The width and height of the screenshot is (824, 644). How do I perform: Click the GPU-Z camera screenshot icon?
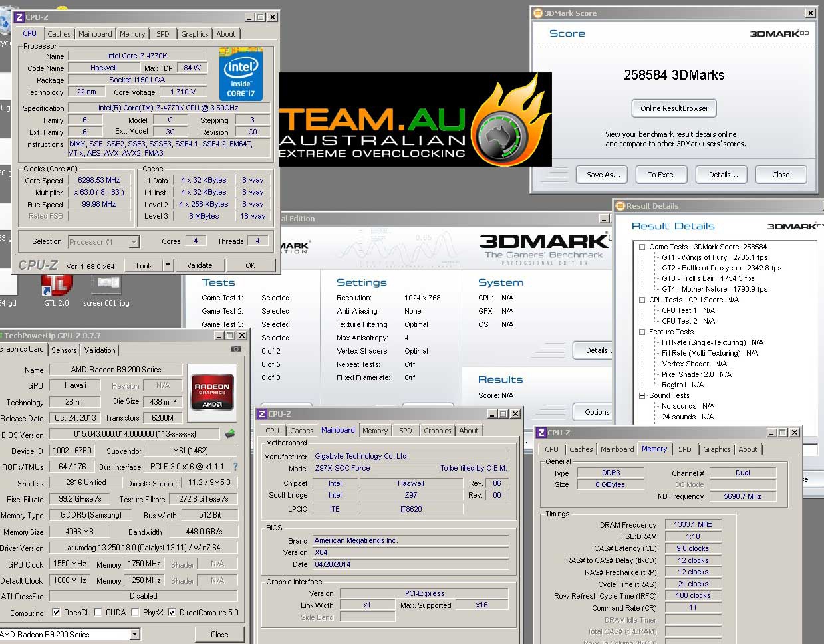235,349
